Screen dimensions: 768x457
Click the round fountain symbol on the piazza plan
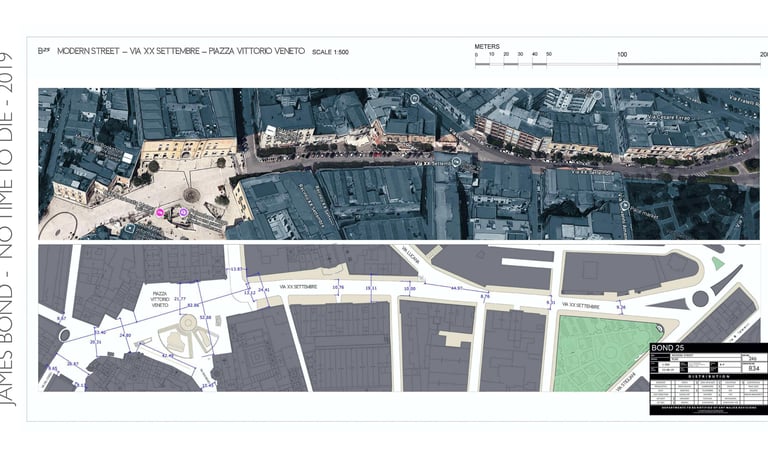[x=187, y=322]
